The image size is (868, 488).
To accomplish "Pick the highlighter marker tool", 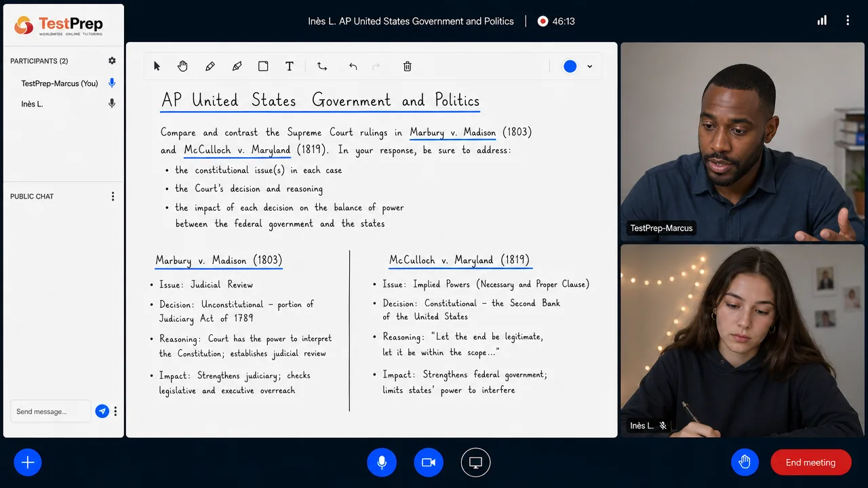I will (x=237, y=66).
